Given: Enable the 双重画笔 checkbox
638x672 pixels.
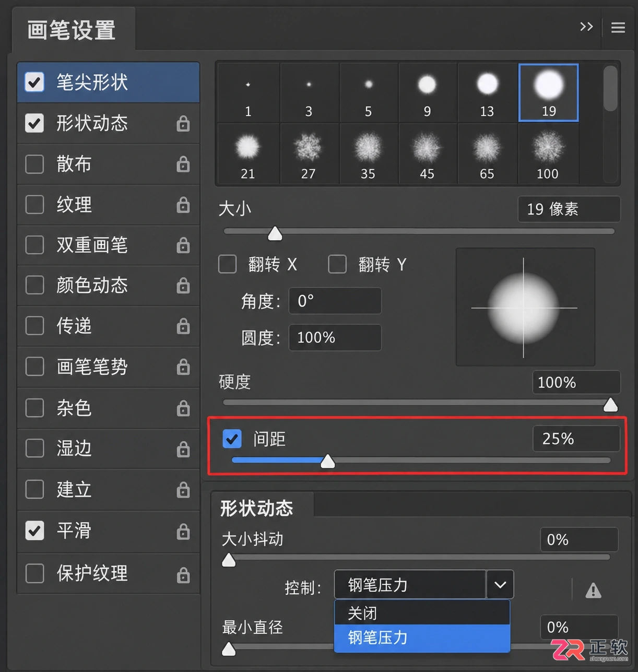Looking at the screenshot, I should point(34,245).
